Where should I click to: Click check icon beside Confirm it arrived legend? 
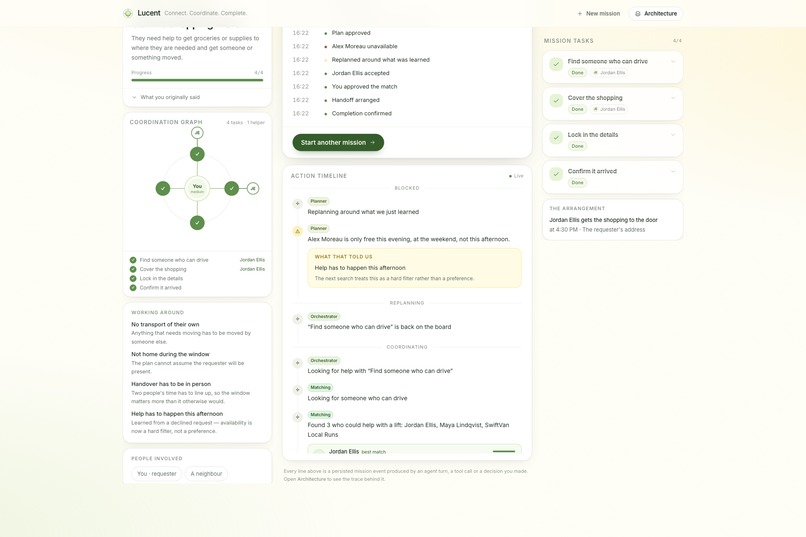pyautogui.click(x=133, y=288)
